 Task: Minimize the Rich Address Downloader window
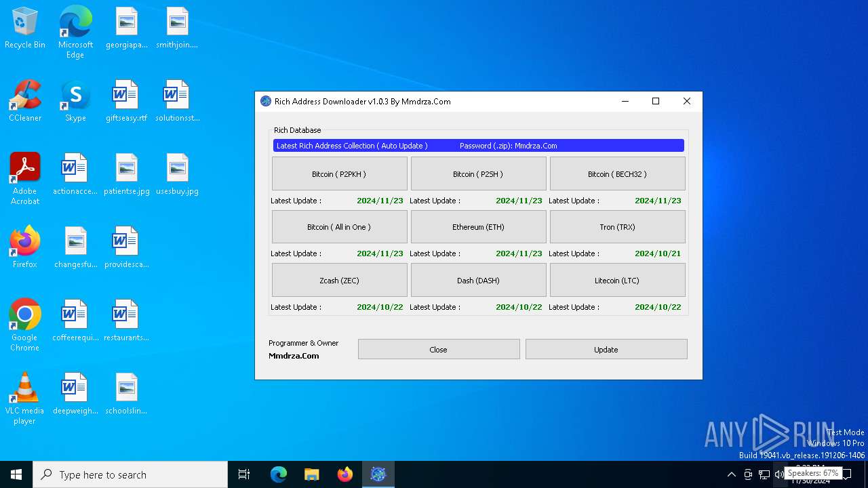pyautogui.click(x=625, y=101)
